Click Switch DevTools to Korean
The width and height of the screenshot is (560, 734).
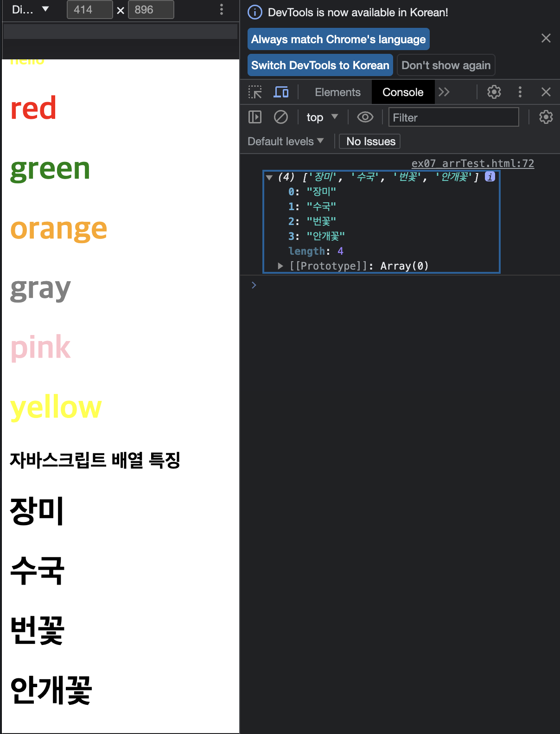(x=320, y=65)
